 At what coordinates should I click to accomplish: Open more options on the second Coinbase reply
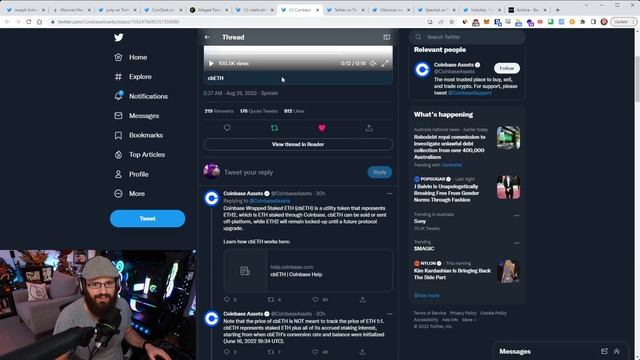pyautogui.click(x=389, y=314)
